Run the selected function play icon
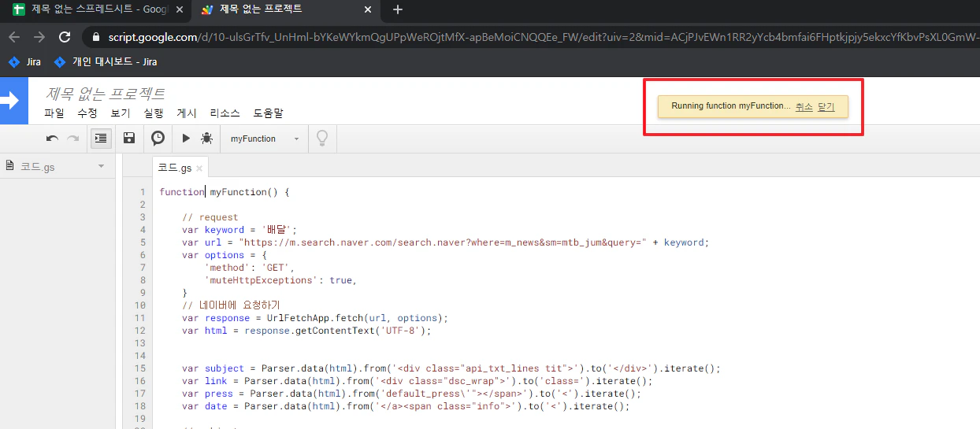980x429 pixels. [x=186, y=139]
